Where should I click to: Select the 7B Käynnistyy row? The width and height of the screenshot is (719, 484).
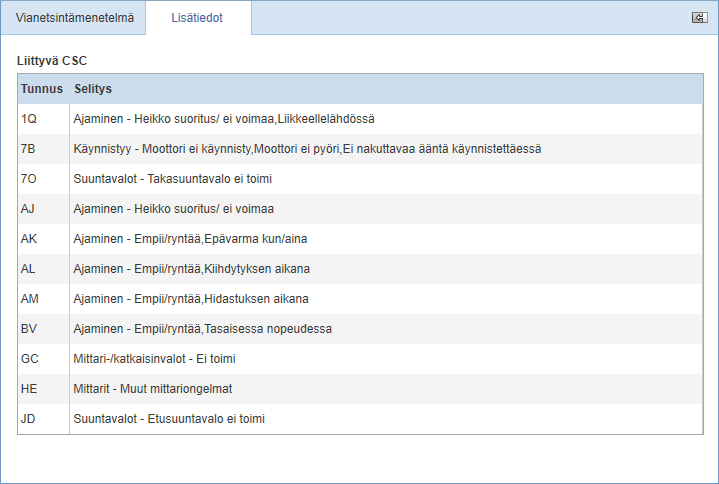360,149
